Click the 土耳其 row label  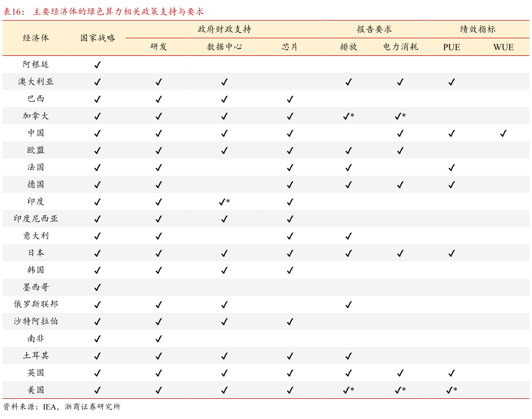36,356
